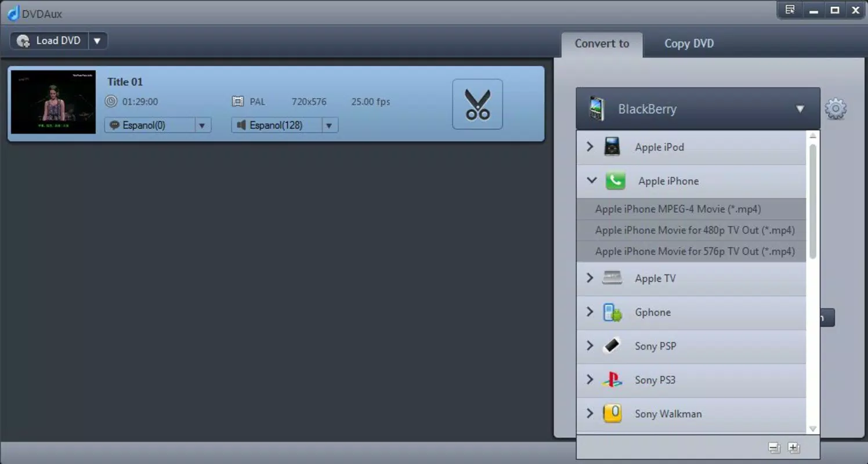Collapse all profile groups icon at list bottom
The image size is (868, 464).
coord(774,448)
